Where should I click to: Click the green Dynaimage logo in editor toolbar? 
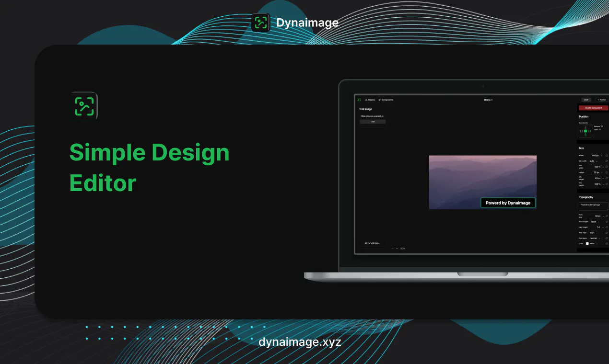click(x=359, y=100)
